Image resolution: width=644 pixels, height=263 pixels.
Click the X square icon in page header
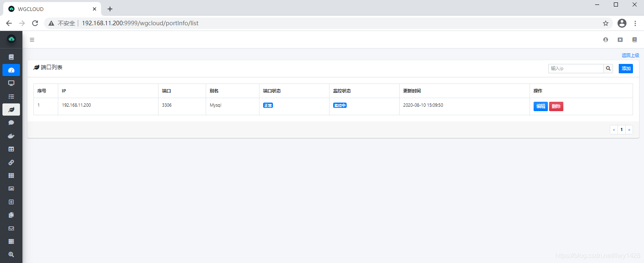click(x=620, y=40)
